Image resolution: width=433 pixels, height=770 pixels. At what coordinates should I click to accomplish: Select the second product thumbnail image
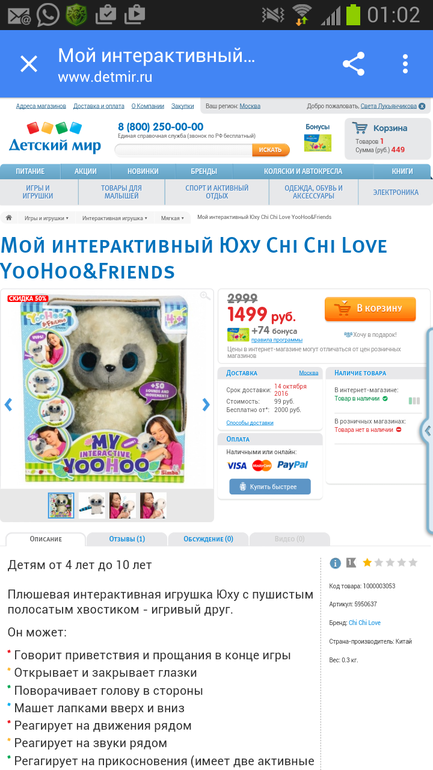tap(92, 505)
